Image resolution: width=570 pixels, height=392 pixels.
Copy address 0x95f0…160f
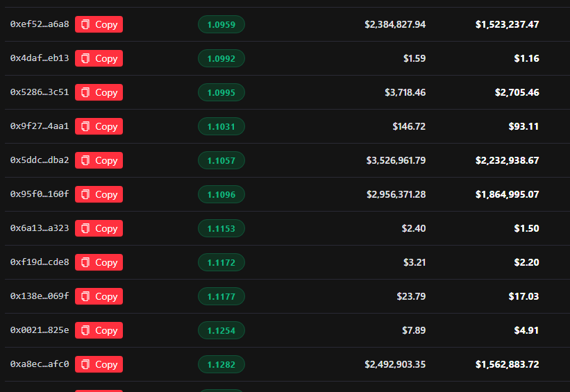[99, 194]
